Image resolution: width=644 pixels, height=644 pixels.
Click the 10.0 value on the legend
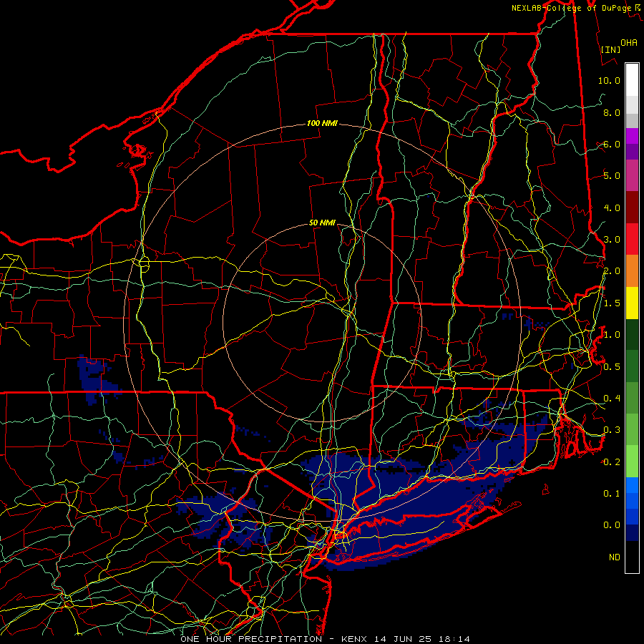(609, 80)
